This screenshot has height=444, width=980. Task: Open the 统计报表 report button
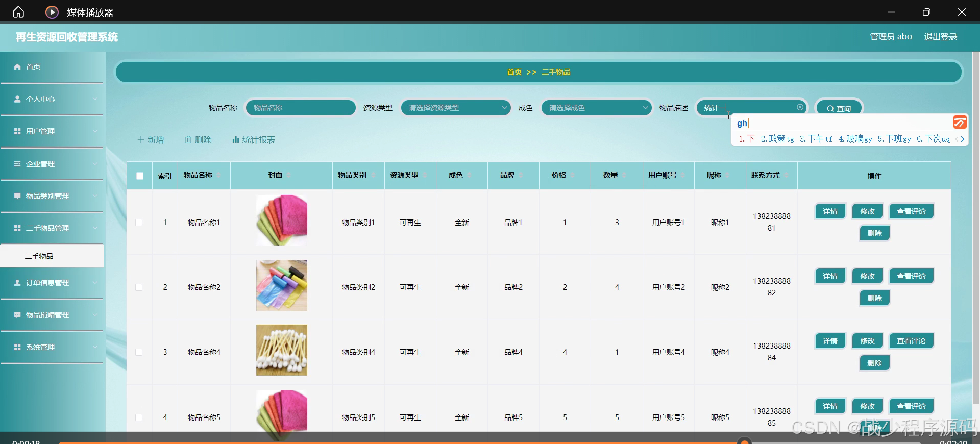coord(254,140)
